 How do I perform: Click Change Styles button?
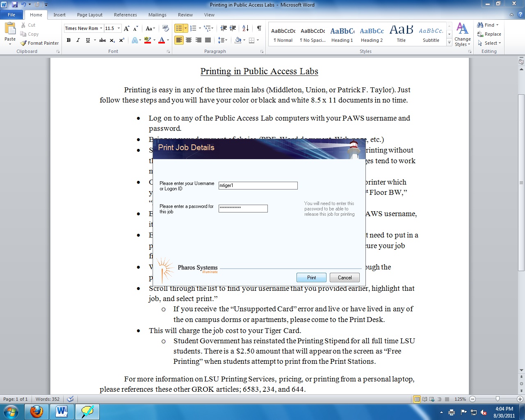coord(463,34)
